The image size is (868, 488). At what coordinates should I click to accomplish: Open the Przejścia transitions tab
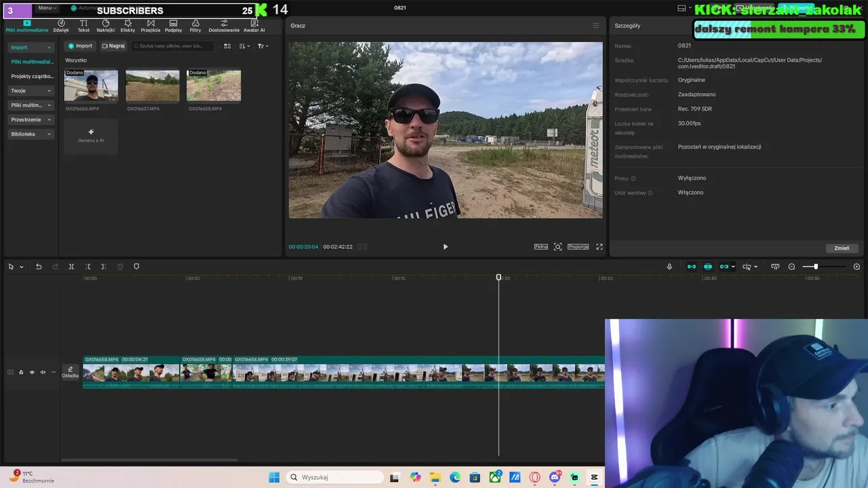coord(151,26)
